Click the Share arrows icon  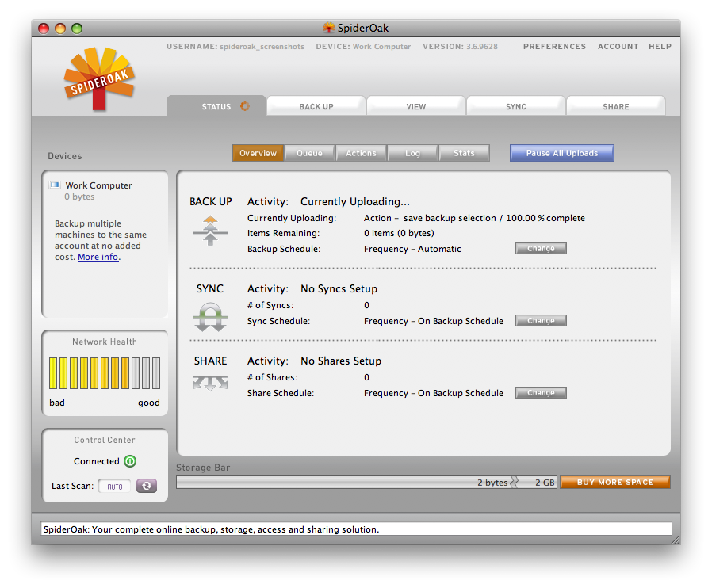210,383
